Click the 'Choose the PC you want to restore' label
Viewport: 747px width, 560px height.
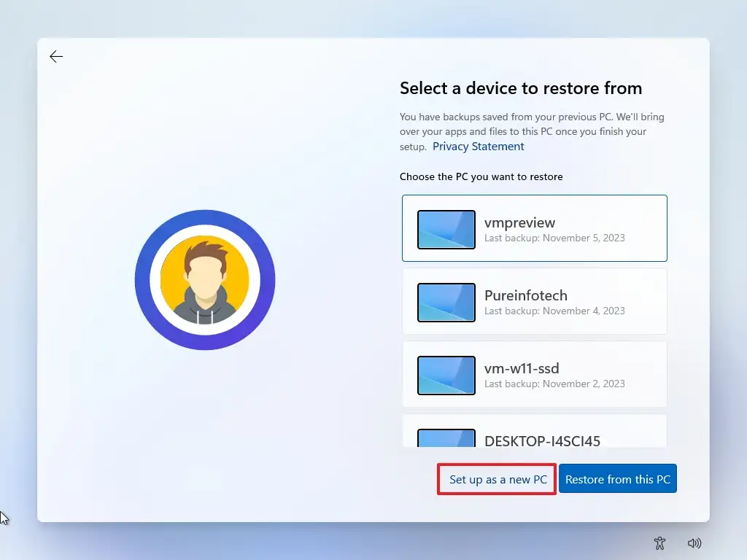pyautogui.click(x=481, y=176)
